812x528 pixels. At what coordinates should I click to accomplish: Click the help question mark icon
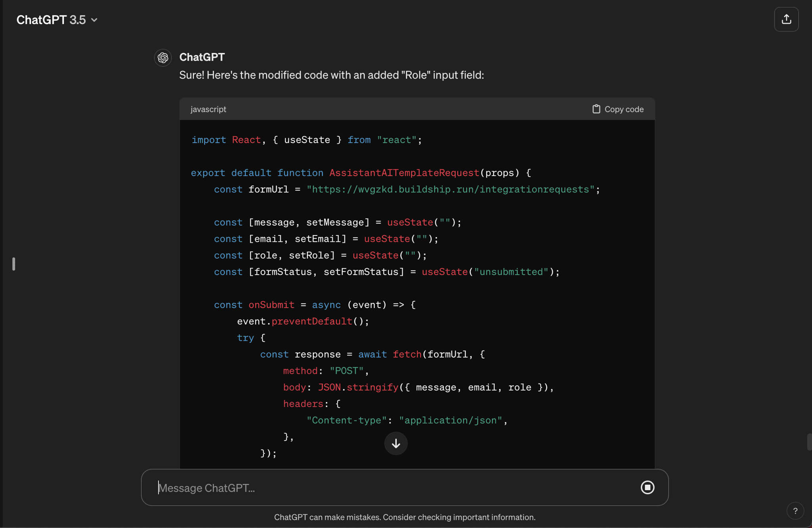(x=795, y=511)
